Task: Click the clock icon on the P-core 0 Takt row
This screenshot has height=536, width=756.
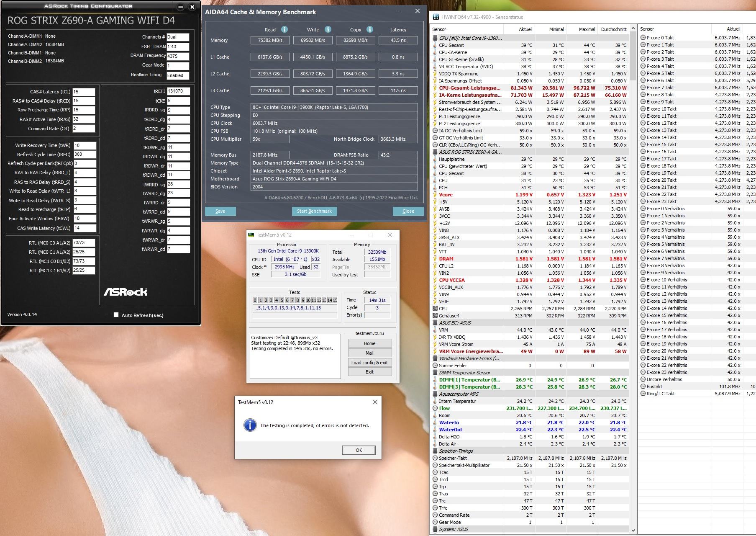Action: pyautogui.click(x=643, y=38)
